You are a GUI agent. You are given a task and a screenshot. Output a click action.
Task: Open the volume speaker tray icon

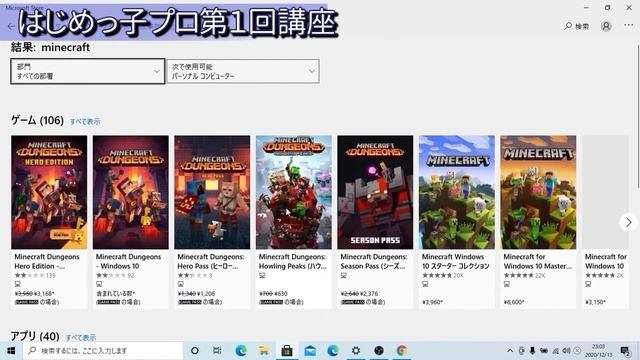[x=566, y=351]
